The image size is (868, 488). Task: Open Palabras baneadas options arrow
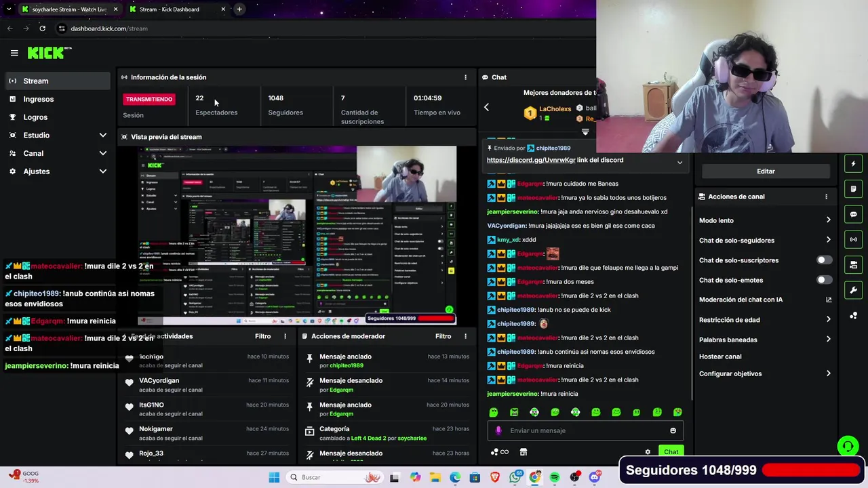click(828, 340)
